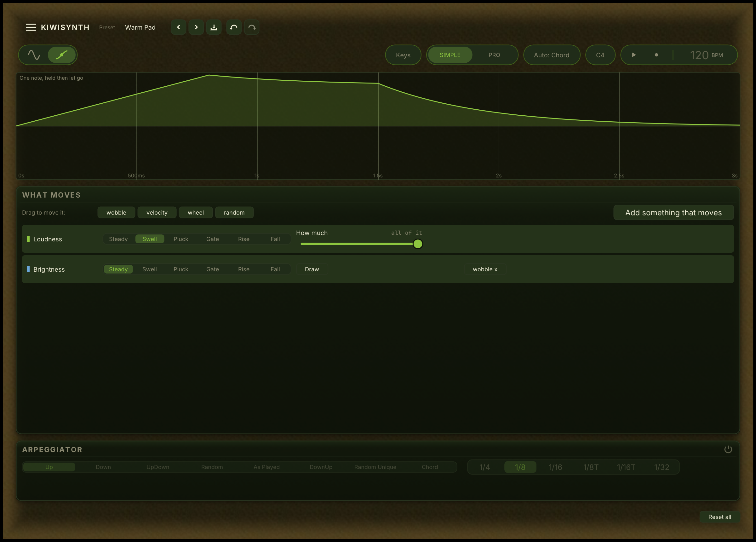756x542 pixels.
Task: Click the velocity modulator chip
Action: point(157,212)
